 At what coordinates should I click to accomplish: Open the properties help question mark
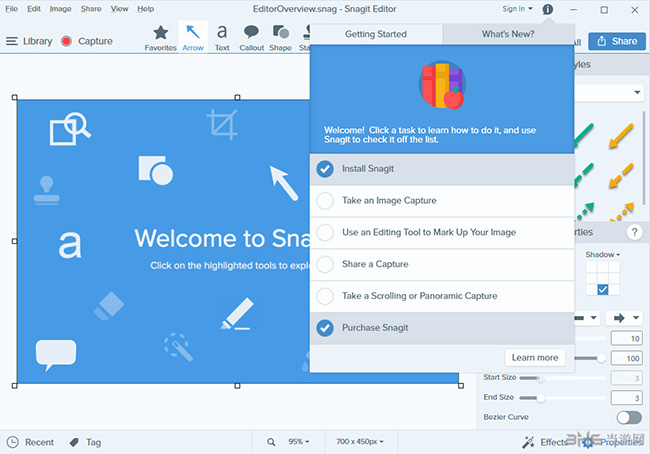click(x=634, y=232)
